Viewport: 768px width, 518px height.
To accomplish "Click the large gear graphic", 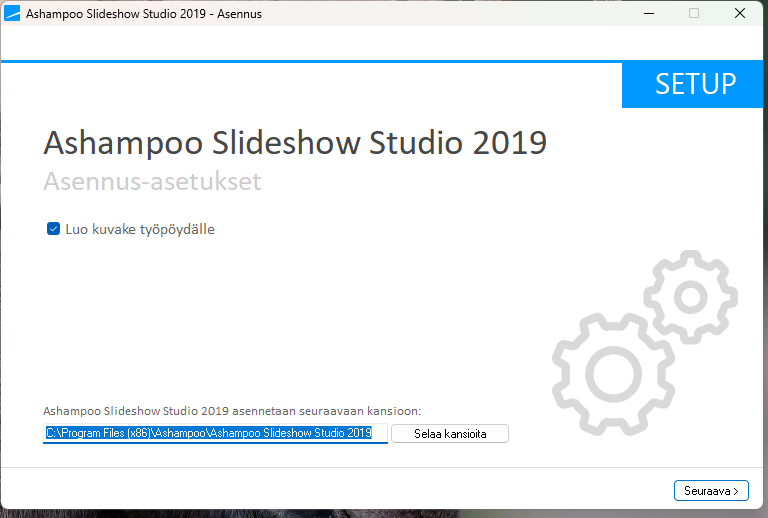I will tap(613, 375).
